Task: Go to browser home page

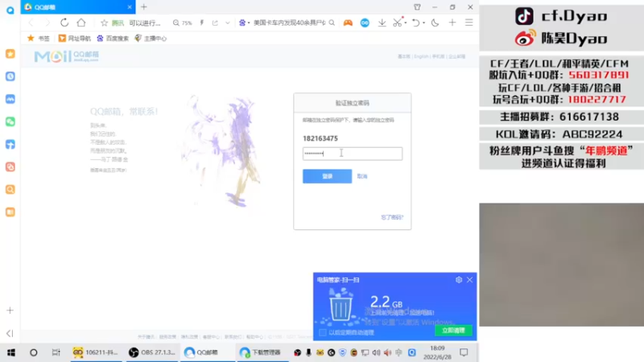Action: [81, 23]
